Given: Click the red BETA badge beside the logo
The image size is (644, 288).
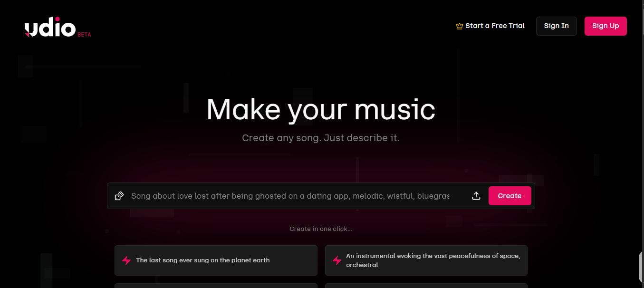Looking at the screenshot, I should point(84,35).
